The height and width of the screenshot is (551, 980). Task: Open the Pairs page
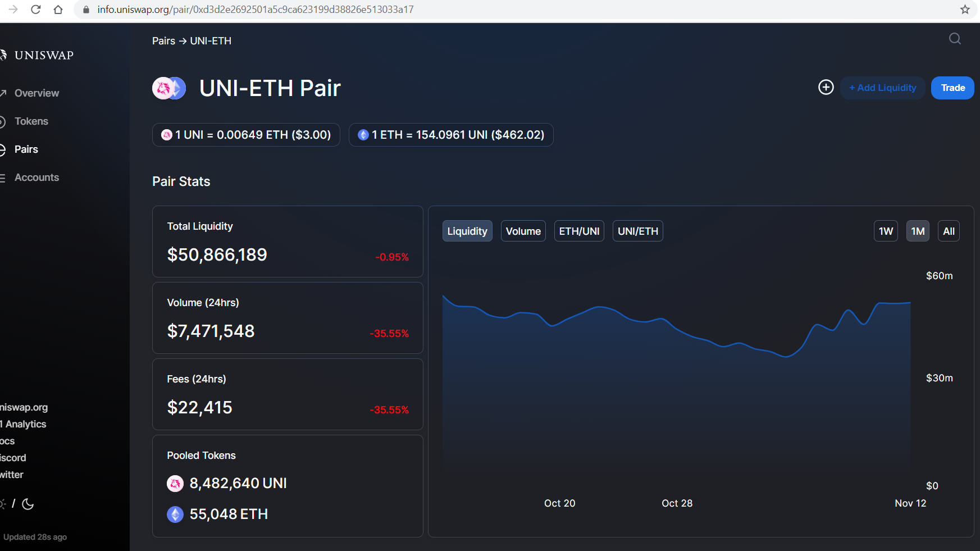(26, 149)
